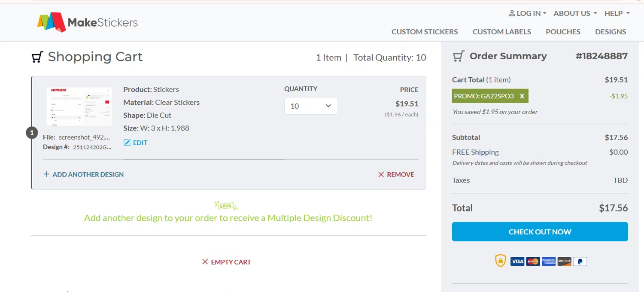Expand the About Us menu
The width and height of the screenshot is (644, 292).
pos(575,13)
